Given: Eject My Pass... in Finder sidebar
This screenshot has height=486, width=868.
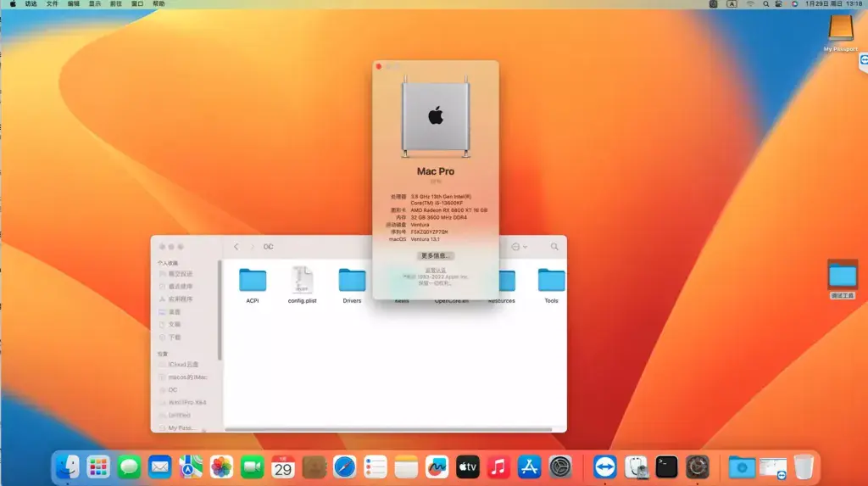Looking at the screenshot, I should click(x=204, y=429).
